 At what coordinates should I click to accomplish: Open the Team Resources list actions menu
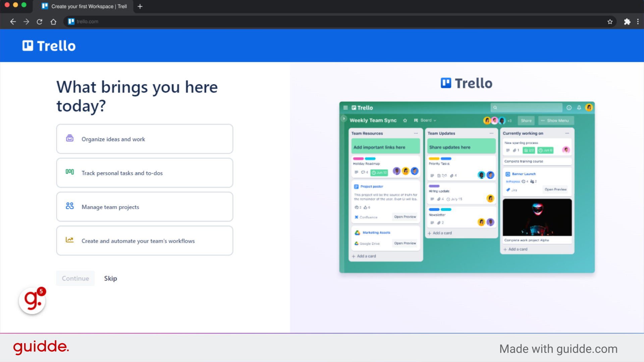(x=416, y=133)
